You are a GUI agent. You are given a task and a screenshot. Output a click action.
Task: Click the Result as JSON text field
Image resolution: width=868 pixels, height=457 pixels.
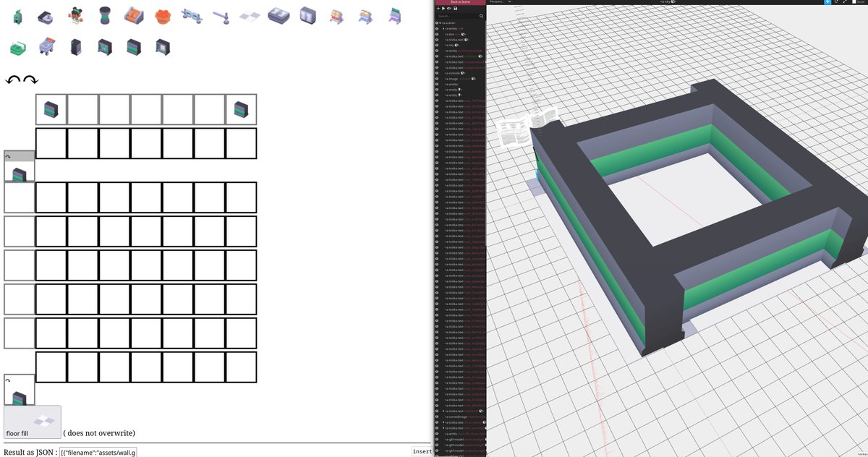click(x=98, y=452)
